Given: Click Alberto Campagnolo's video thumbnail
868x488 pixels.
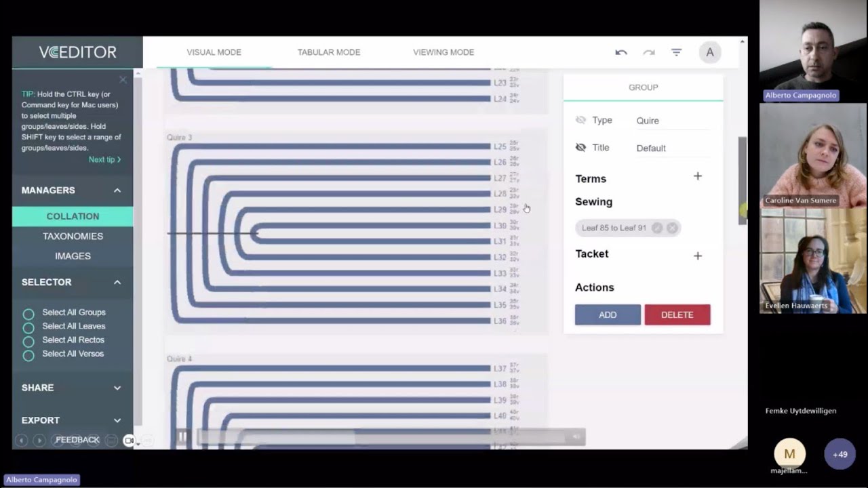Looking at the screenshot, I should (x=812, y=51).
